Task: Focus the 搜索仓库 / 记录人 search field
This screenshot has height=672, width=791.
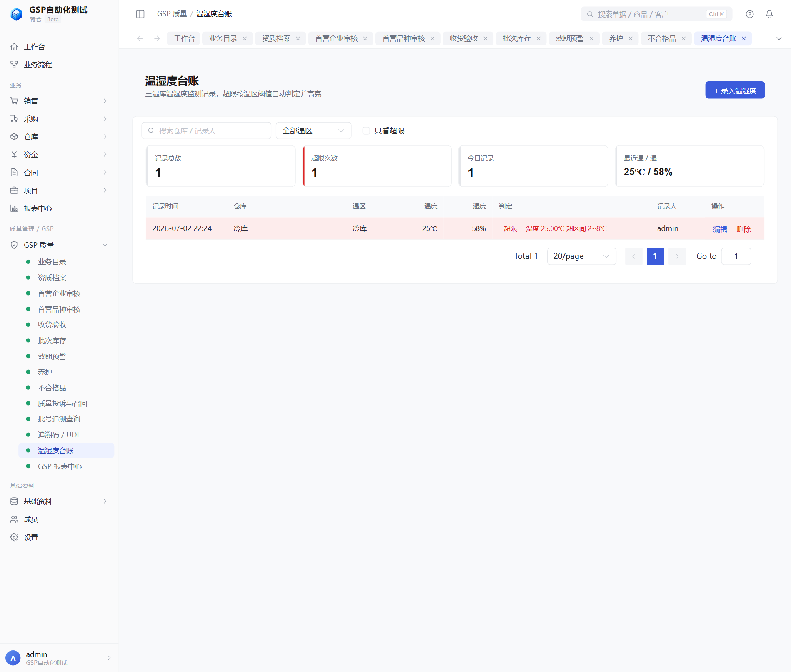Action: (x=206, y=131)
